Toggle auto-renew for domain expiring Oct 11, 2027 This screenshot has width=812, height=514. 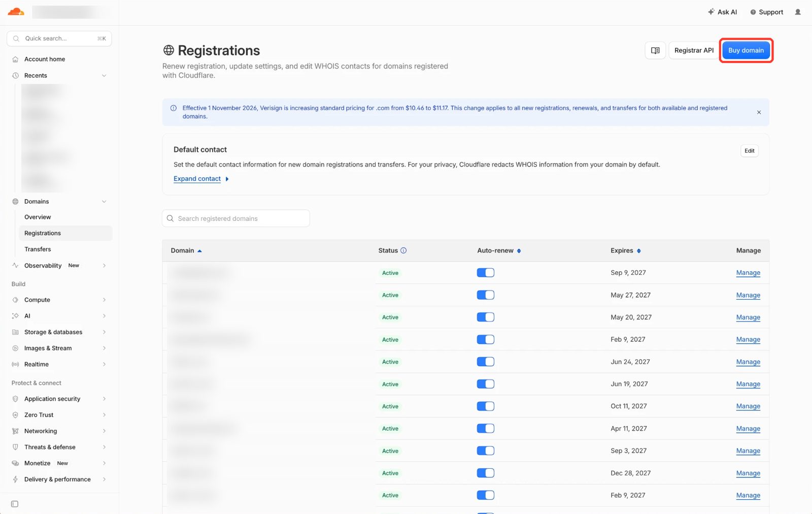pos(486,406)
